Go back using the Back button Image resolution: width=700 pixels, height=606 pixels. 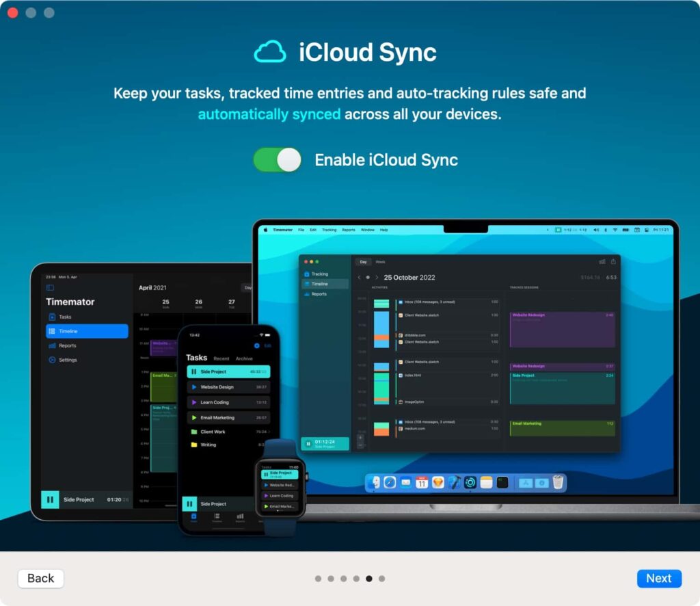[40, 578]
